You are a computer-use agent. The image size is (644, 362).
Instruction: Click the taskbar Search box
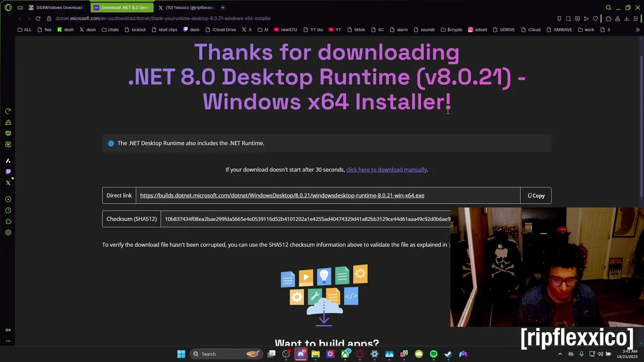226,354
